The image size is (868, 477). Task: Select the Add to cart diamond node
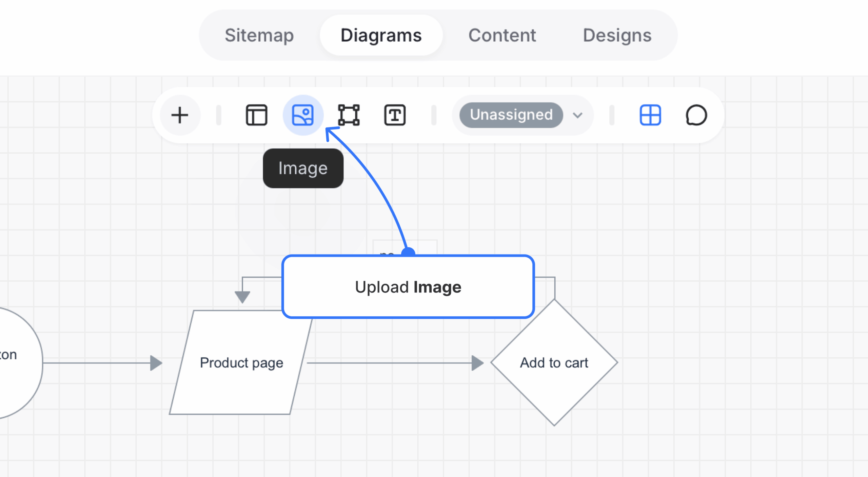tap(554, 362)
